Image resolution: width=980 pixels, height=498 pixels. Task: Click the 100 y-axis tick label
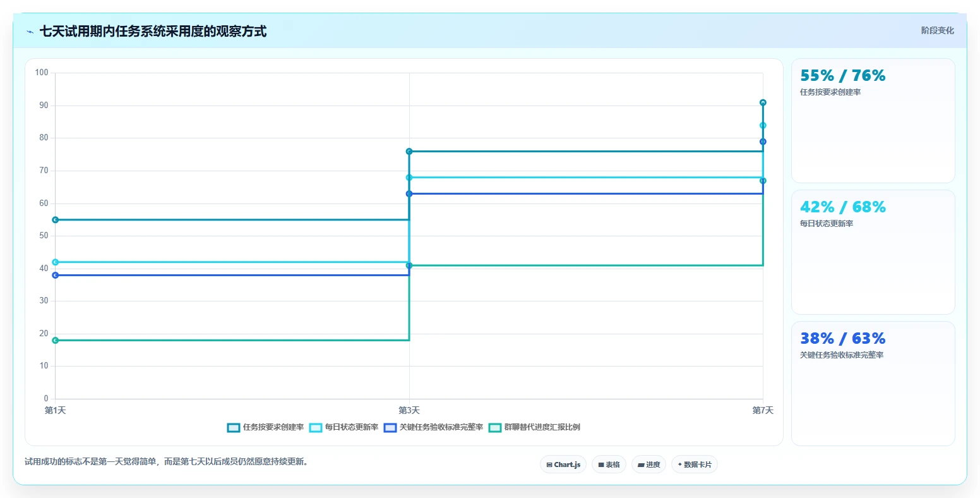coord(42,73)
